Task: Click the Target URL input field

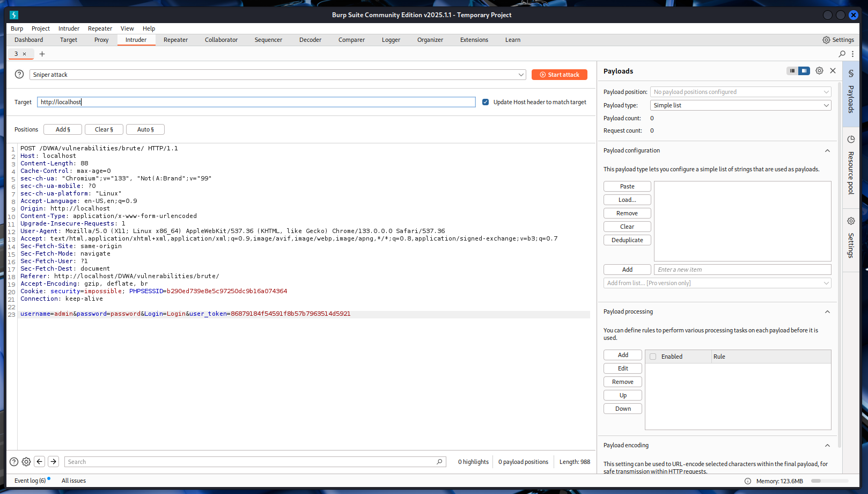Action: 256,102
